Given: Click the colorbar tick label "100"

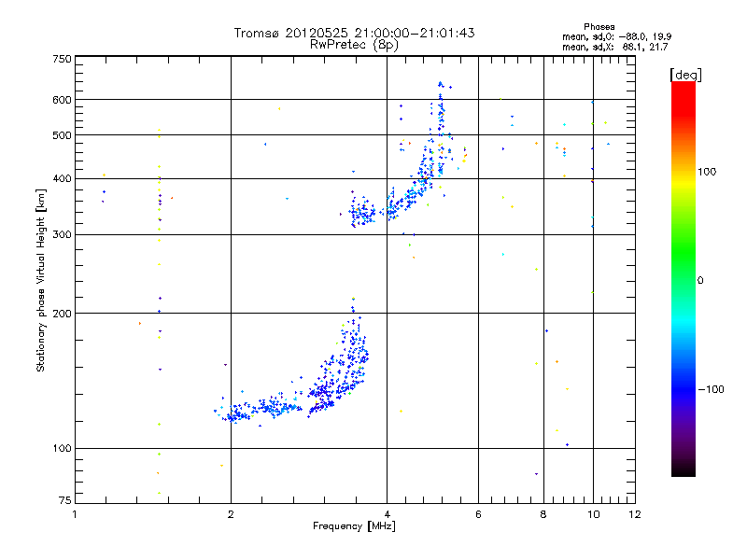Looking at the screenshot, I should tap(707, 172).
